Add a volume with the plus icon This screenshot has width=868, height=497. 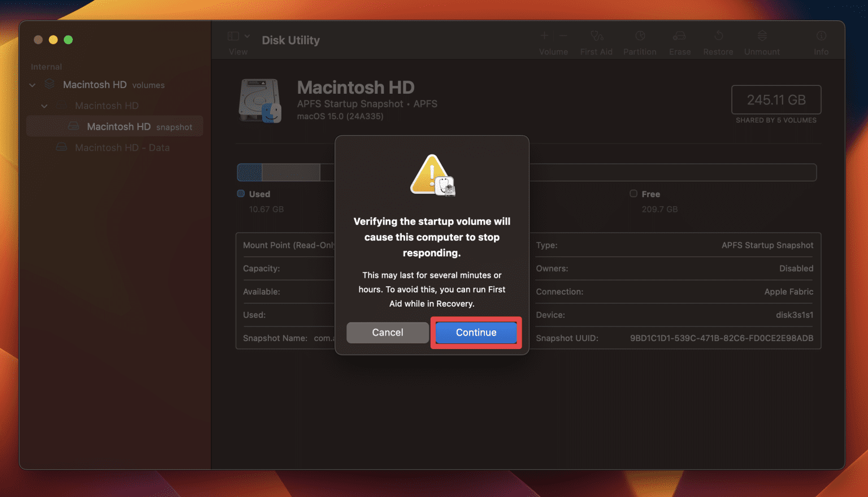pos(544,36)
